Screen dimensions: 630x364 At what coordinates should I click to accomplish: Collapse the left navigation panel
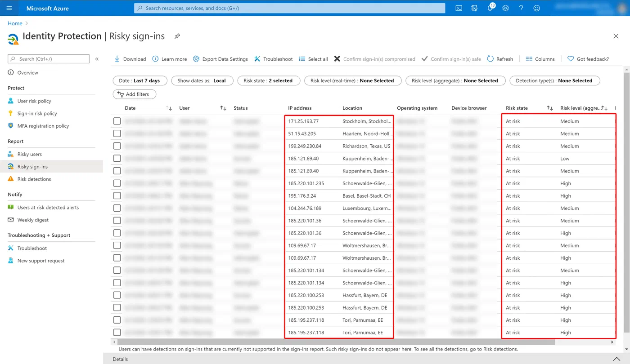tap(97, 59)
